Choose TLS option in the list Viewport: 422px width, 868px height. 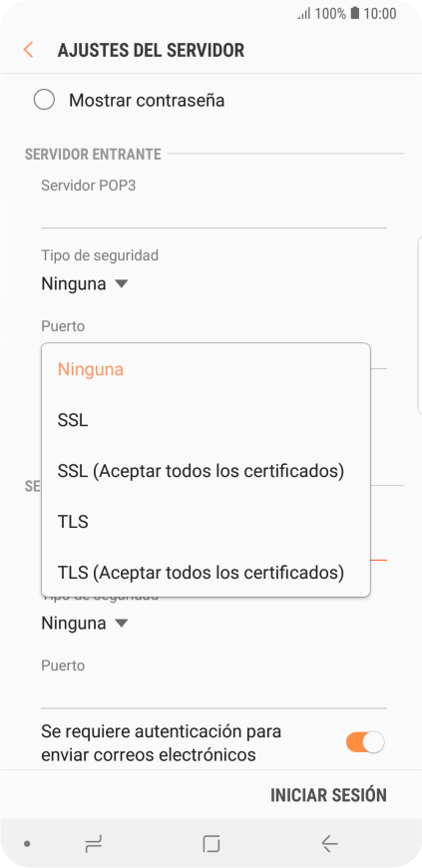pyautogui.click(x=206, y=522)
